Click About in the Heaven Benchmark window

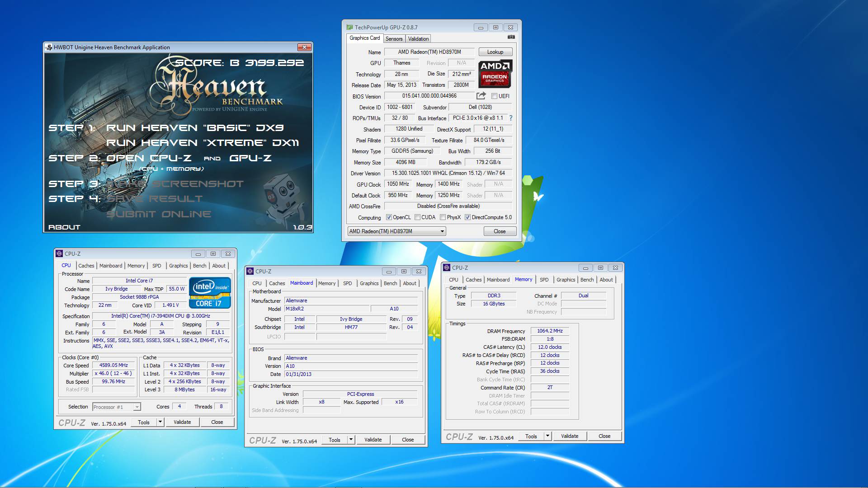click(64, 227)
